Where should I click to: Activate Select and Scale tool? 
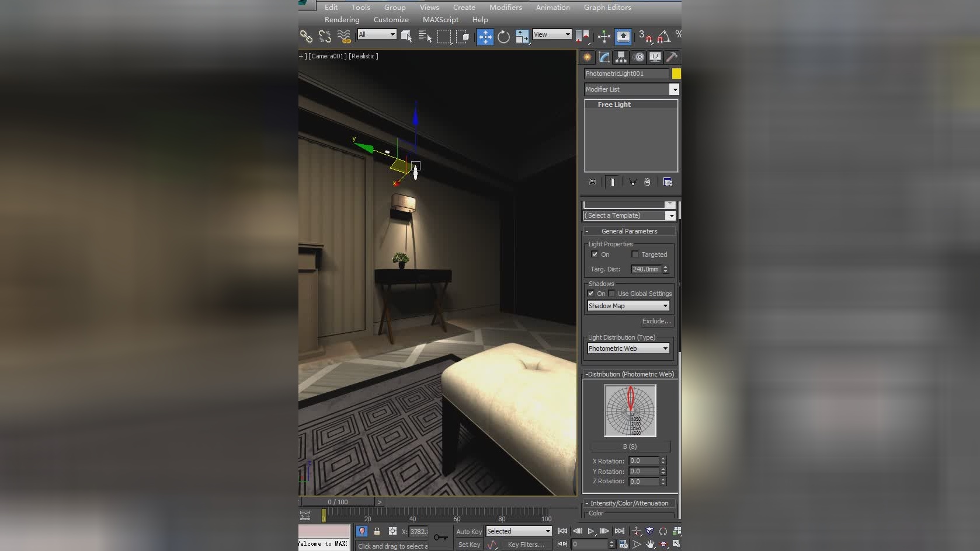tap(522, 37)
